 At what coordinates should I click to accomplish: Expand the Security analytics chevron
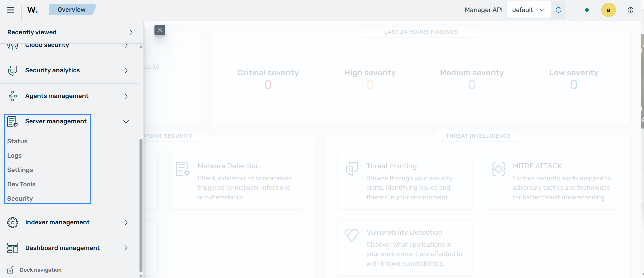[x=126, y=71]
